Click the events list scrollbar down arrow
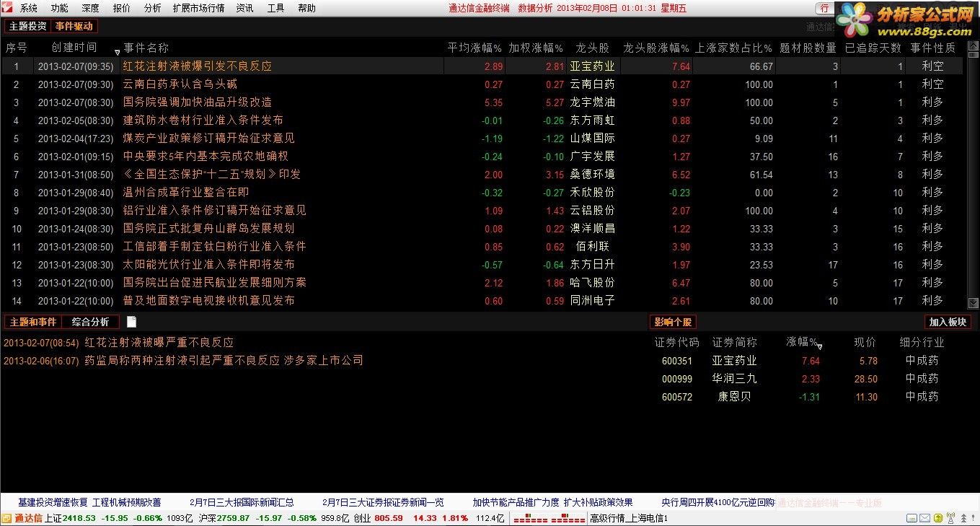Image resolution: width=980 pixels, height=526 pixels. tap(973, 304)
